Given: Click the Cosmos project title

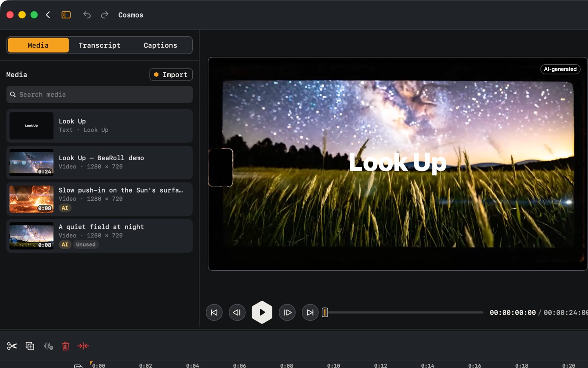Looking at the screenshot, I should [131, 15].
